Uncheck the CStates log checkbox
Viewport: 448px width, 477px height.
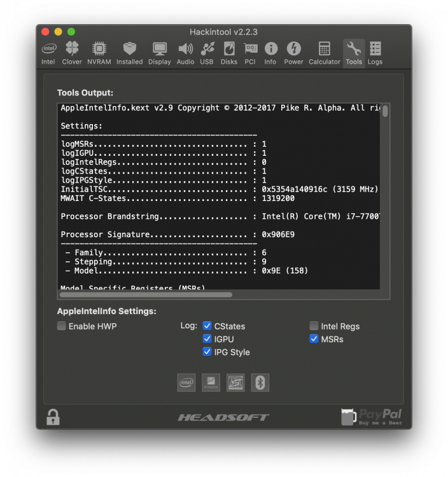(207, 326)
